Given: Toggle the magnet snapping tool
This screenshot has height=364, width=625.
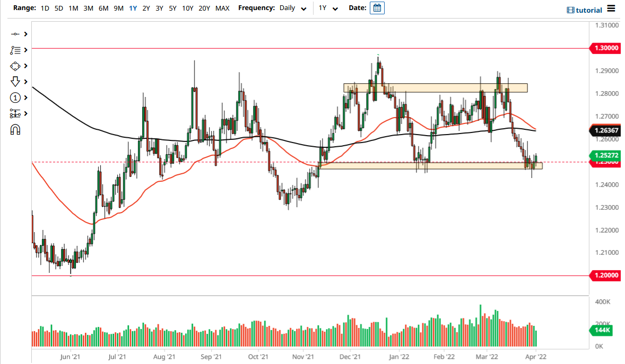Looking at the screenshot, I should click(x=16, y=129).
